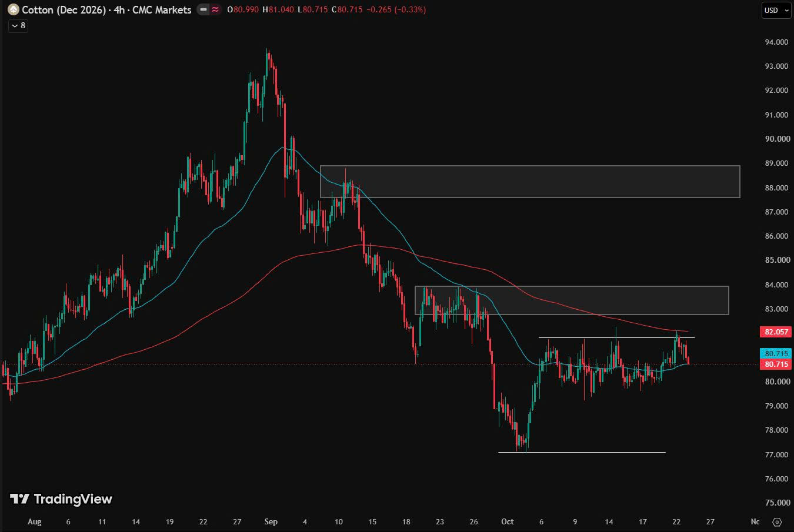Image resolution: width=794 pixels, height=532 pixels.
Task: Click the 94.000 price axis label
Action: coord(776,42)
